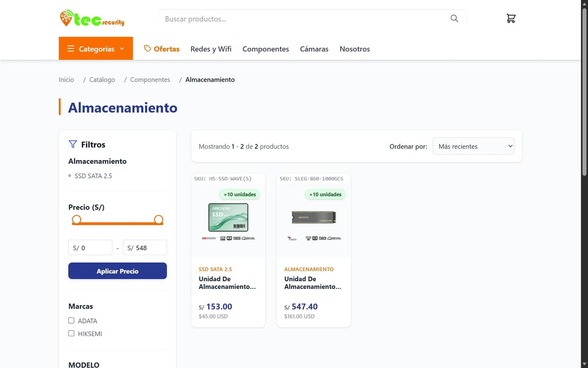Open the search magnifier icon
The width and height of the screenshot is (588, 368).
point(454,18)
